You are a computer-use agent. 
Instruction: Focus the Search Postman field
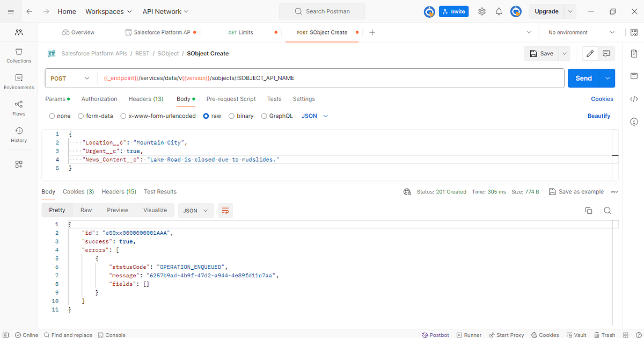click(322, 11)
